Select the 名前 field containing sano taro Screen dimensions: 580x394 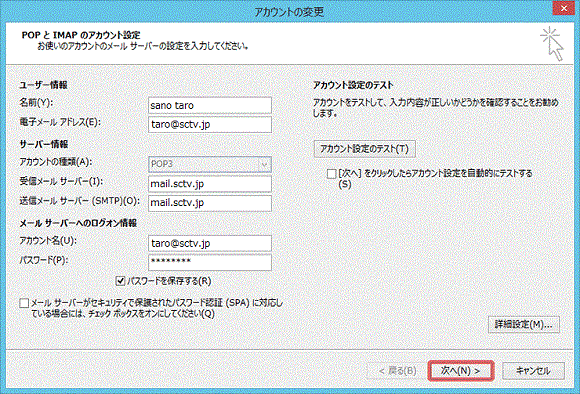210,105
